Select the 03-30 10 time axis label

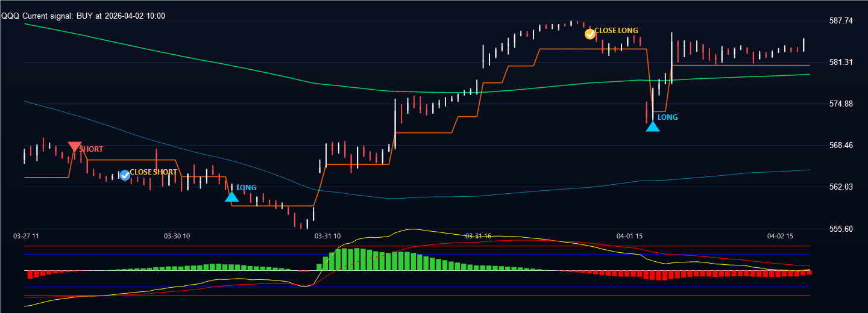(177, 237)
